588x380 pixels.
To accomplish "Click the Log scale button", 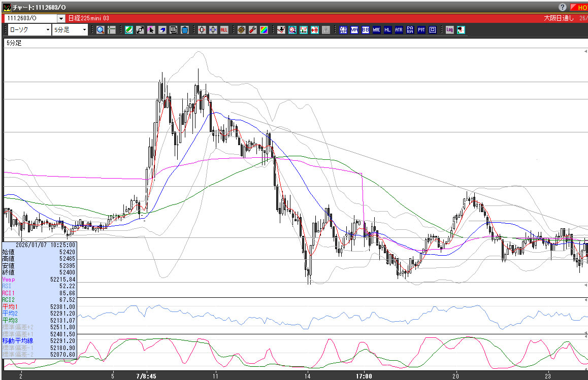I will click(x=450, y=30).
